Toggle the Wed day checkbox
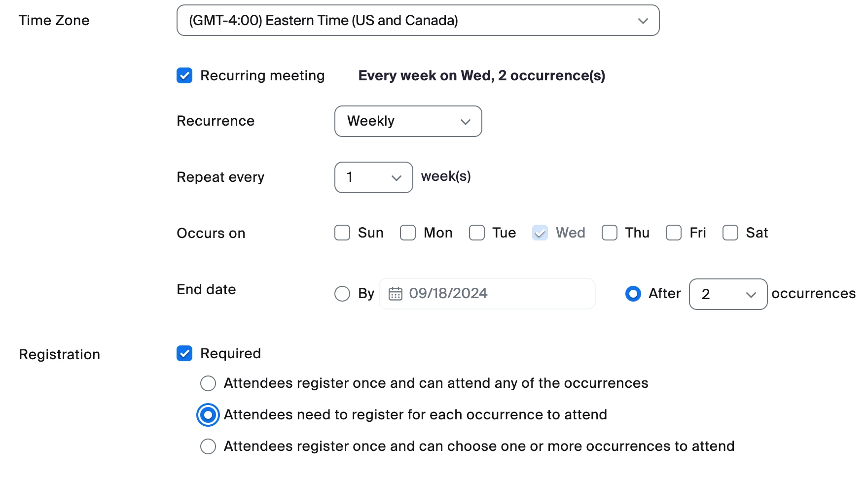The image size is (868, 477). [x=540, y=233]
